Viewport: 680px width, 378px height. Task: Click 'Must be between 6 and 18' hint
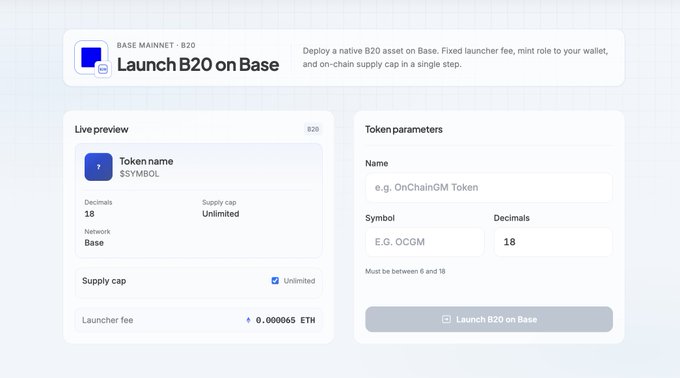point(405,271)
